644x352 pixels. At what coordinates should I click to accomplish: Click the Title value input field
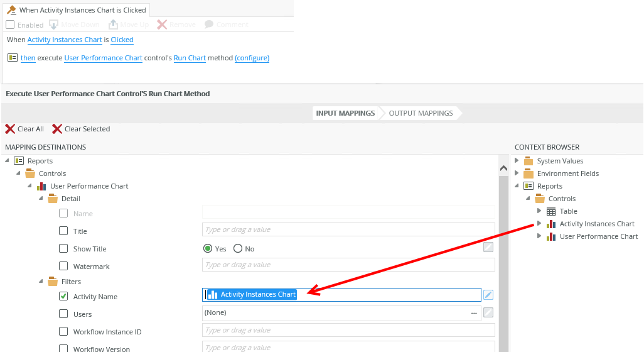348,229
